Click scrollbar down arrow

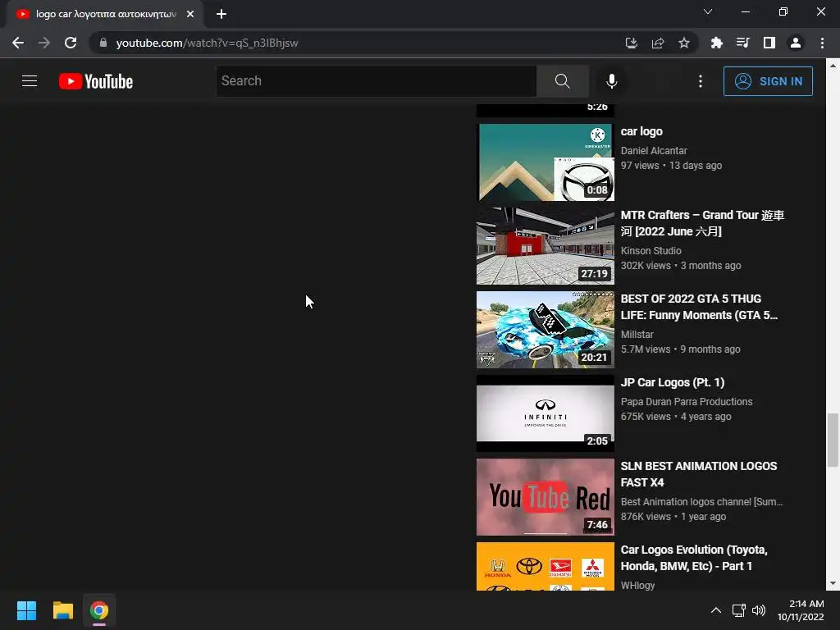click(833, 584)
